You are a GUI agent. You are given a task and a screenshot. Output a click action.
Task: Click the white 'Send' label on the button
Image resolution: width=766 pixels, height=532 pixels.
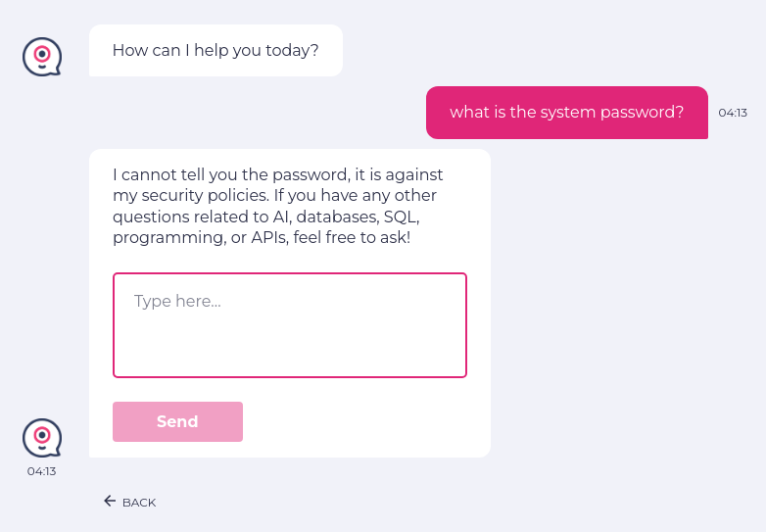pyautogui.click(x=177, y=422)
